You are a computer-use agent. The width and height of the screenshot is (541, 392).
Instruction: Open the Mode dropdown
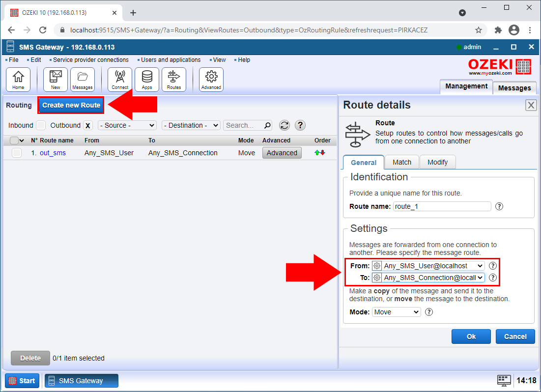click(x=397, y=312)
